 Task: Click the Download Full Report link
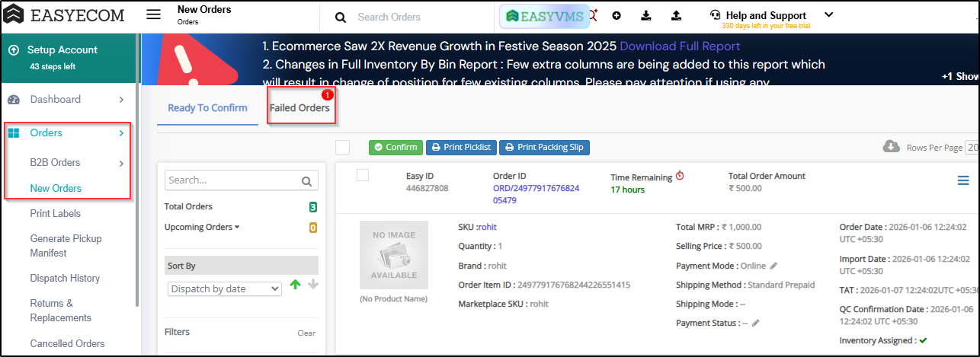click(x=680, y=46)
